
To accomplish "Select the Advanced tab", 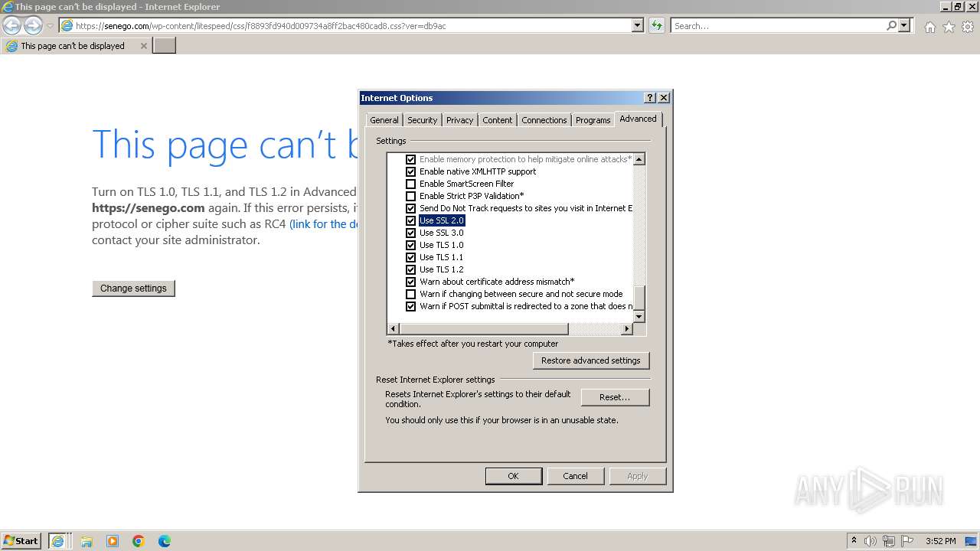I will pos(638,119).
